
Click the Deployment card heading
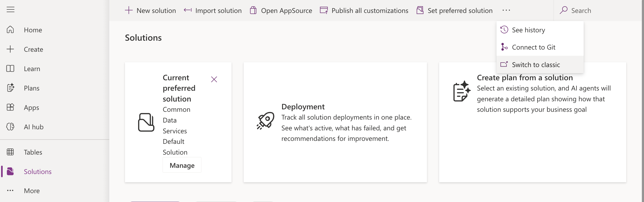(303, 107)
